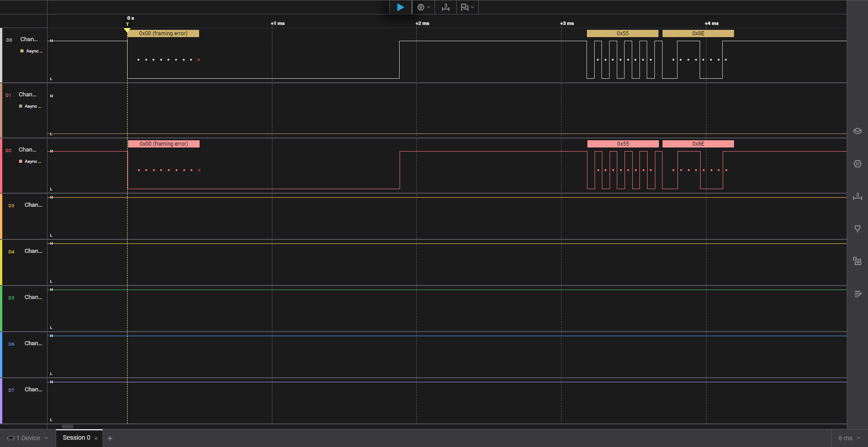Click the D2 Async analyzer color swatch
868x447 pixels.
[20, 162]
